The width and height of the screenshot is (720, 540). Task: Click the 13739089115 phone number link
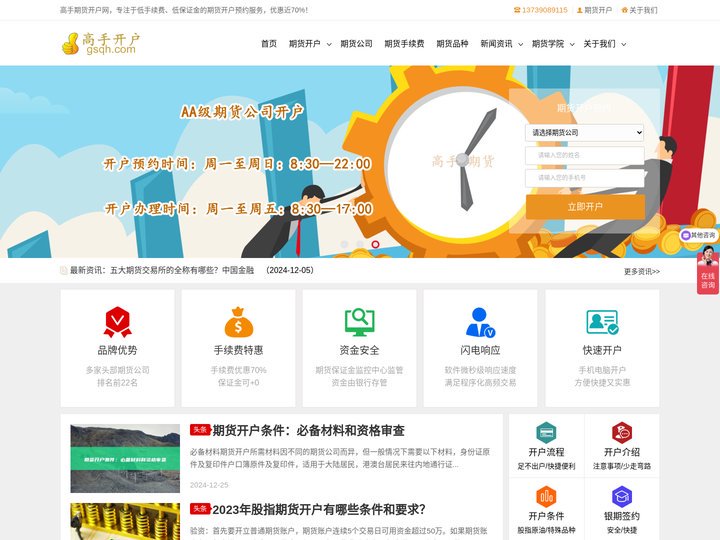click(545, 10)
